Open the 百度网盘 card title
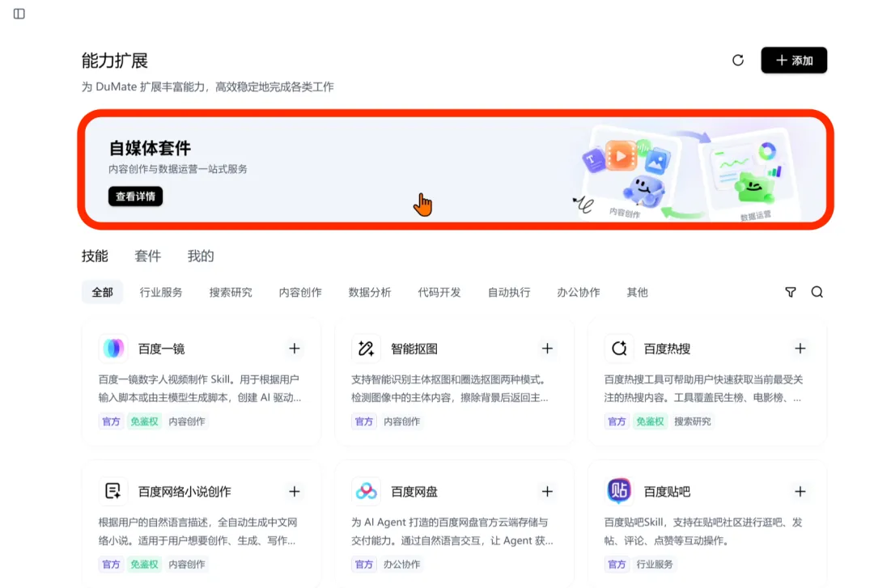Screen dimensions: 874x588 [x=414, y=492]
